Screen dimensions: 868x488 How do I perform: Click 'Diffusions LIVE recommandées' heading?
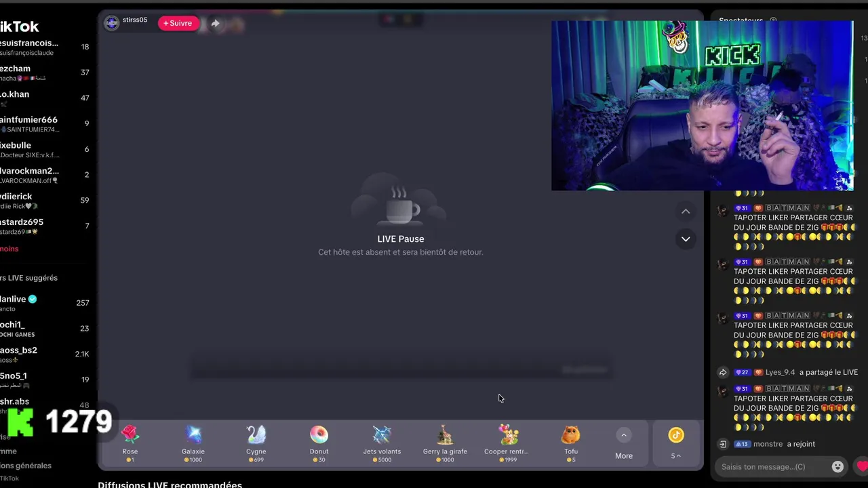(170, 484)
